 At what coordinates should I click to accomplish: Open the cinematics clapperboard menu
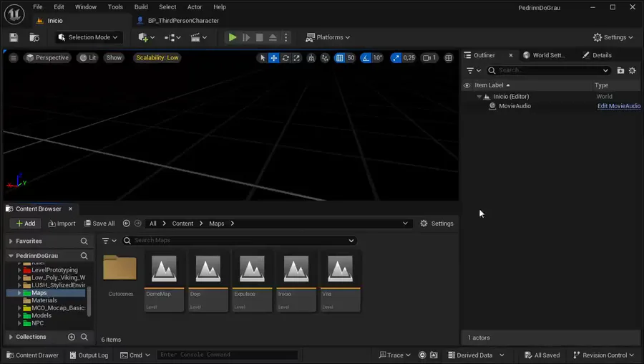point(198,37)
